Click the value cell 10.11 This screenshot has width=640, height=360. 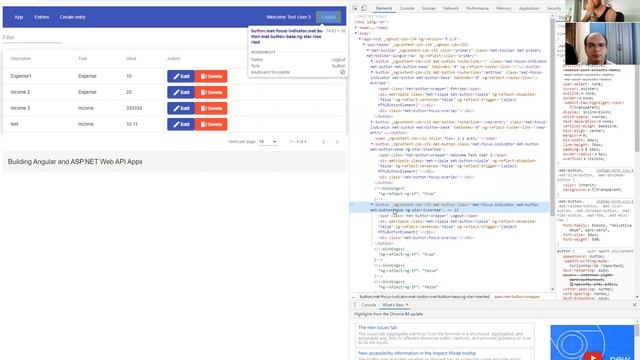pos(132,124)
